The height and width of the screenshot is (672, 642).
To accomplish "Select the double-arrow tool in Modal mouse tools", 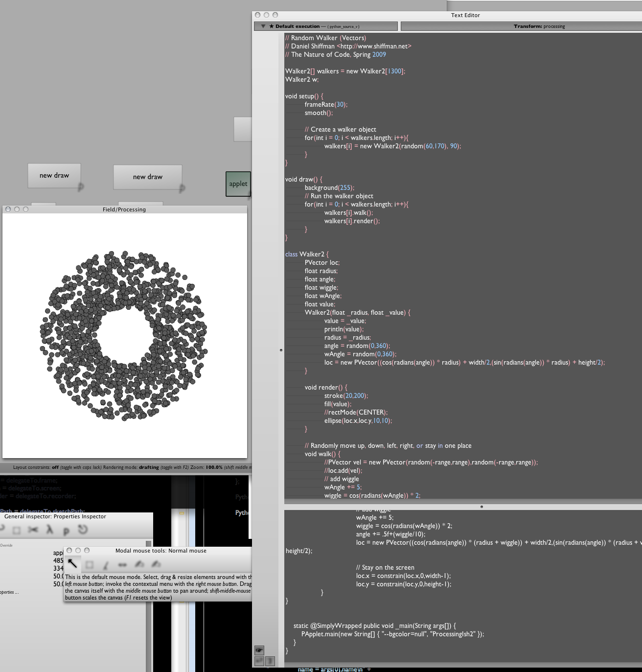I will [x=122, y=565].
